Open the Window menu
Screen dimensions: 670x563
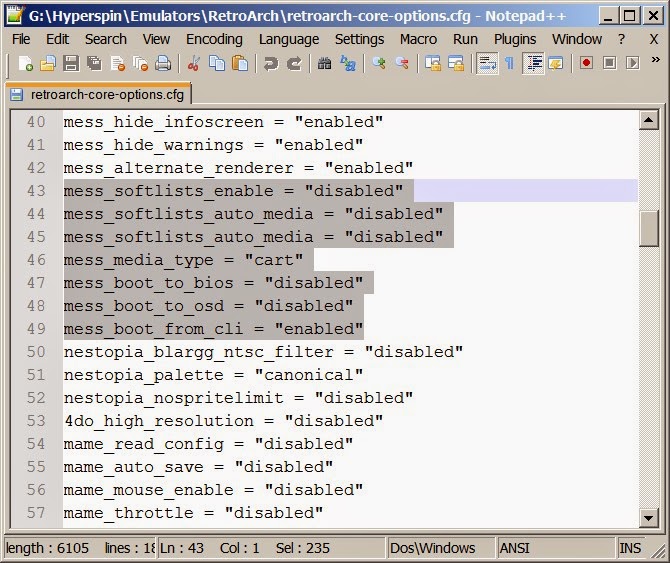577,39
